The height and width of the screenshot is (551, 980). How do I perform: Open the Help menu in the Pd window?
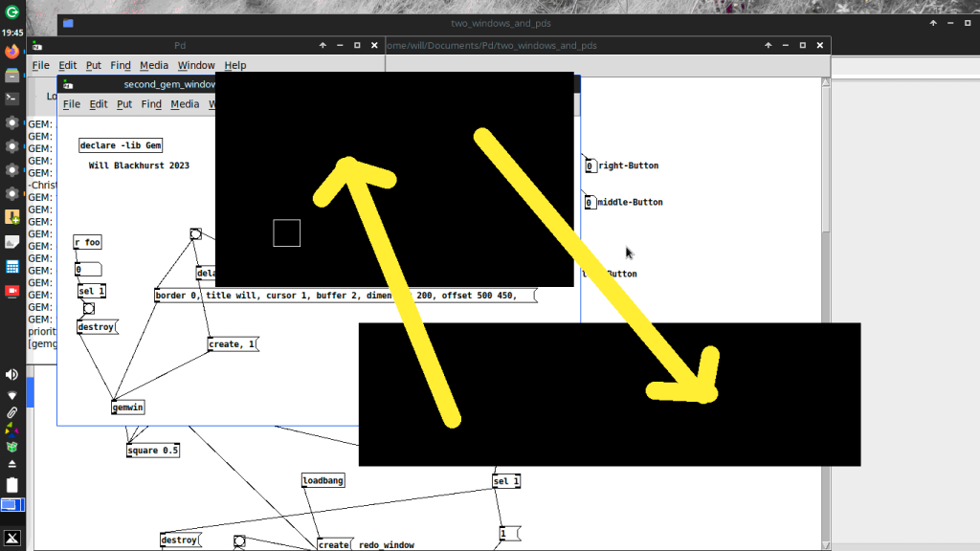coord(235,65)
